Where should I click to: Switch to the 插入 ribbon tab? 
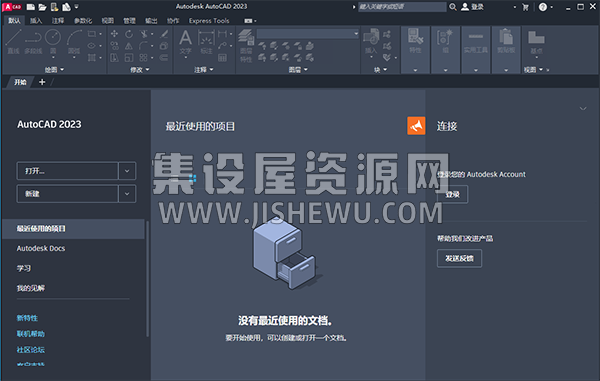tap(36, 21)
